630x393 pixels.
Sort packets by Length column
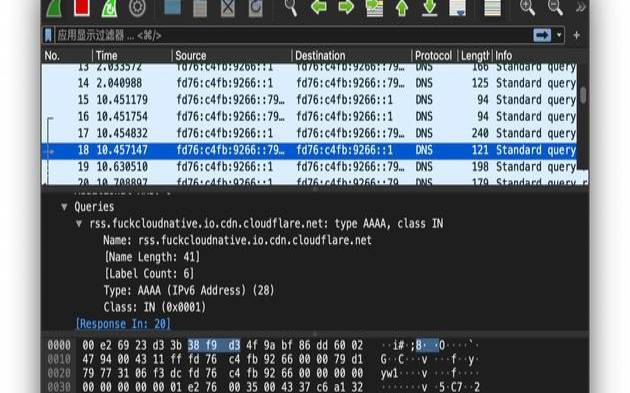(x=475, y=55)
